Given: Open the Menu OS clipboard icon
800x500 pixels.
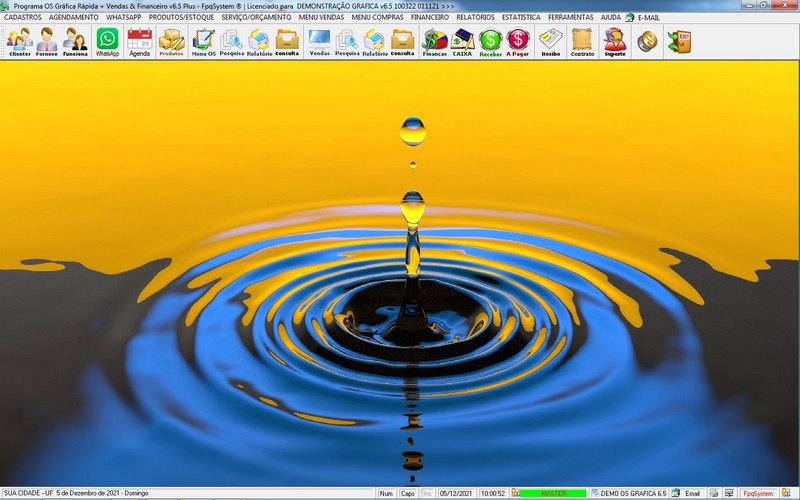Looking at the screenshot, I should point(204,42).
